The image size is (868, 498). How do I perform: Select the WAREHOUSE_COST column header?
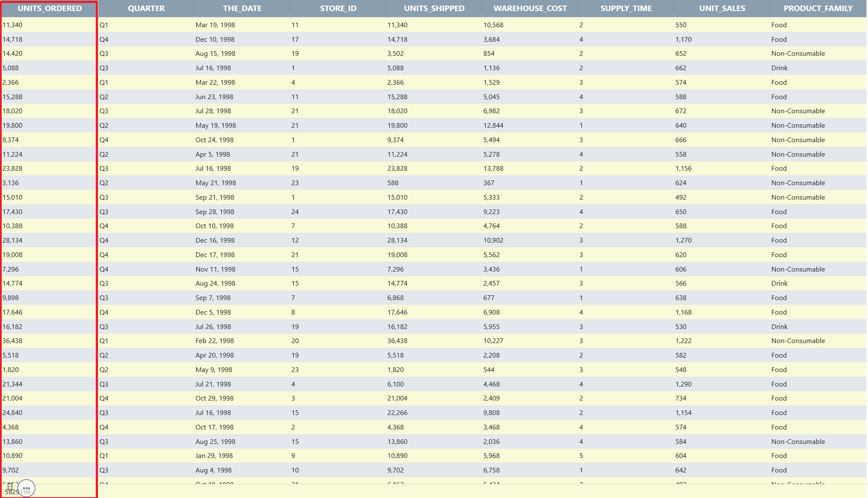pos(530,9)
